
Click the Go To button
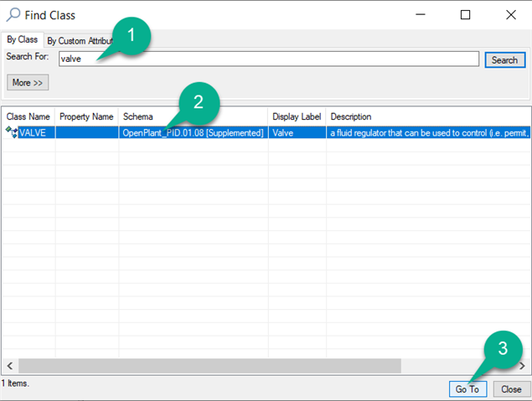coord(467,389)
